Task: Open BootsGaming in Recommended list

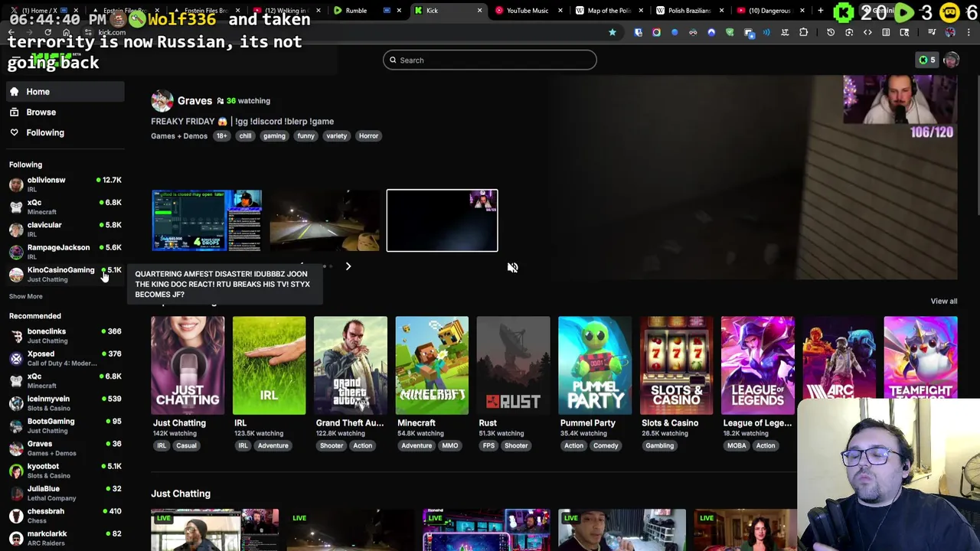Action: click(x=65, y=425)
